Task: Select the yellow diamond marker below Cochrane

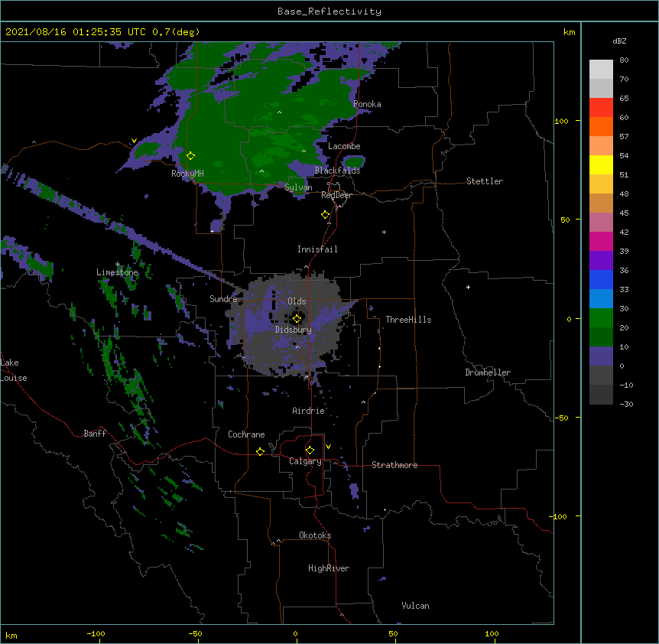Action: (260, 451)
